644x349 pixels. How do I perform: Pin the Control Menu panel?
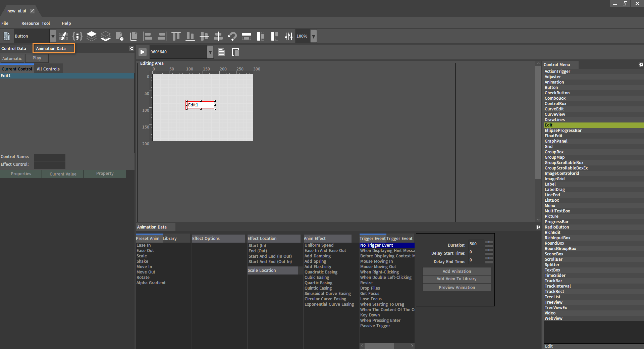coord(641,65)
